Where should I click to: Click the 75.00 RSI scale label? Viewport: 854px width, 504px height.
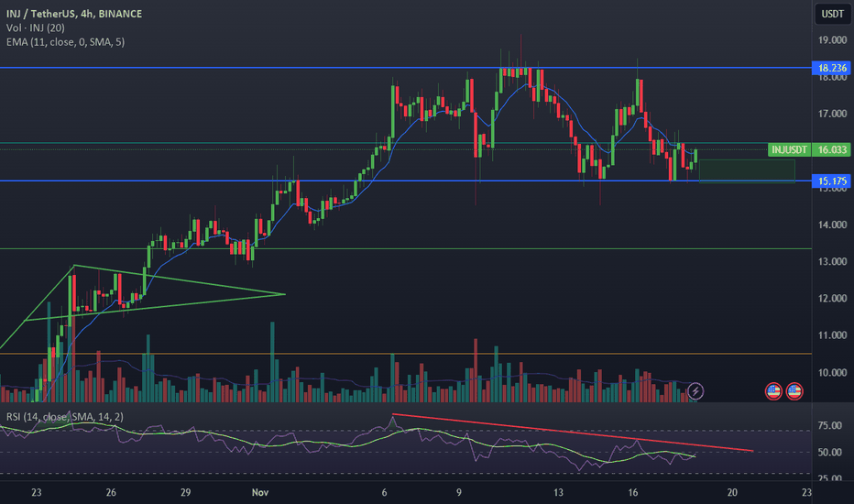[830, 425]
